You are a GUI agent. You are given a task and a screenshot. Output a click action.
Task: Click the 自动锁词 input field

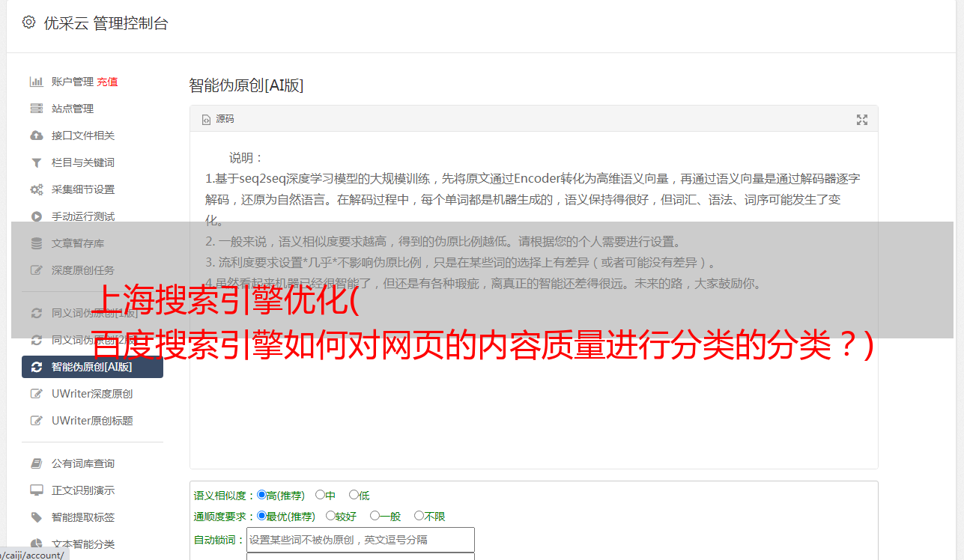360,540
